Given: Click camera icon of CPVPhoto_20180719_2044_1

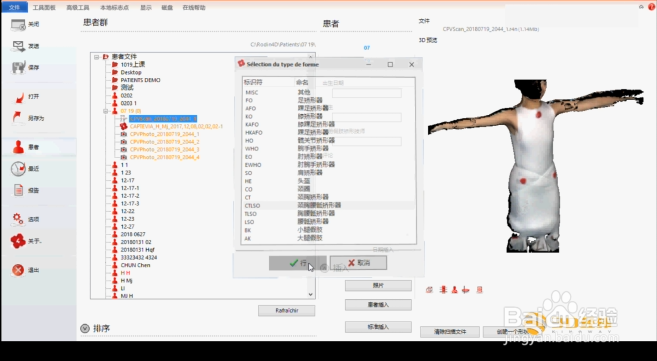Looking at the screenshot, I should tap(124, 134).
